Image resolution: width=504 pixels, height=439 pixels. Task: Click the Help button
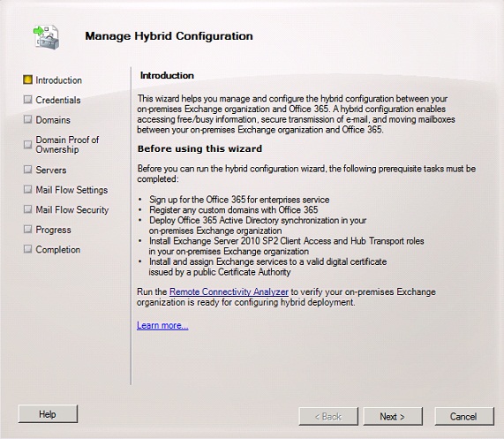tap(48, 414)
